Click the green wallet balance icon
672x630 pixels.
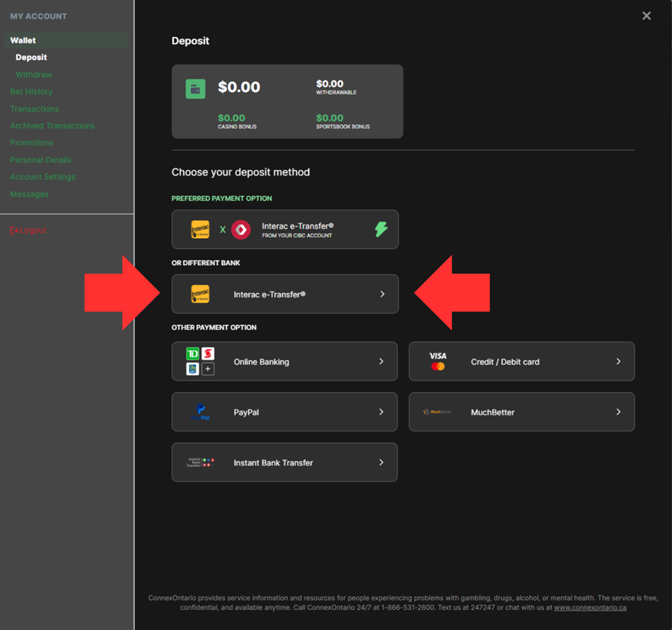click(x=195, y=89)
